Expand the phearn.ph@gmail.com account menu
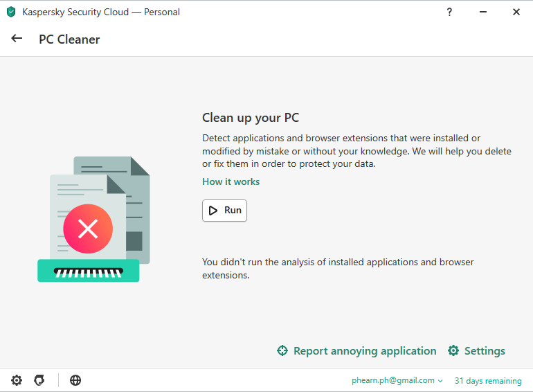 click(x=392, y=381)
